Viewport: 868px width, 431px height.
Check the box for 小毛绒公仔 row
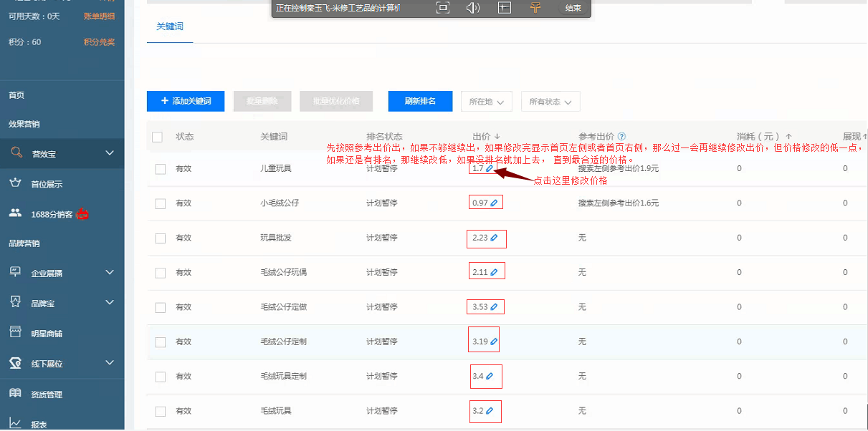tap(160, 203)
